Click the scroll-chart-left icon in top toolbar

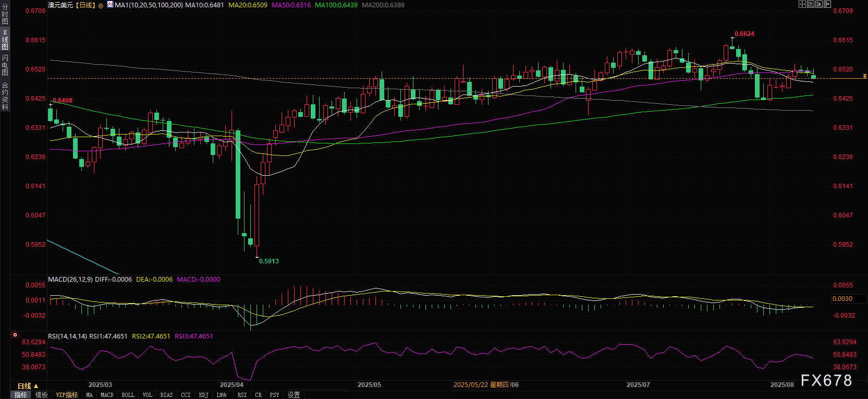point(811,4)
